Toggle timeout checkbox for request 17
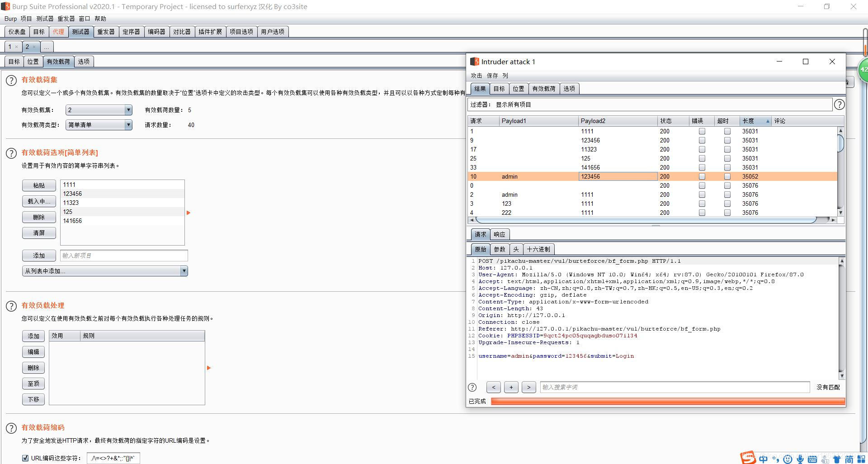This screenshot has height=464, width=868. click(x=727, y=149)
